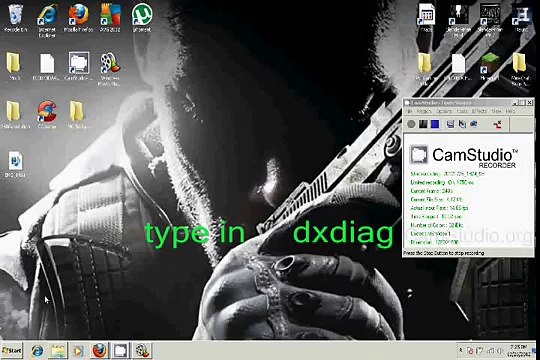The height and width of the screenshot is (360, 540).
Task: Select the Mozilla Firefox desktop shortcut
Action: (x=79, y=18)
